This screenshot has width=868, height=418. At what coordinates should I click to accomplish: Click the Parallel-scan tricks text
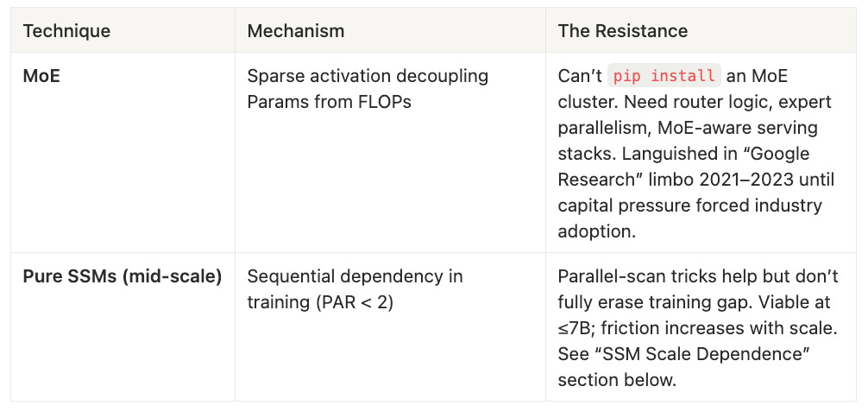pyautogui.click(x=639, y=276)
